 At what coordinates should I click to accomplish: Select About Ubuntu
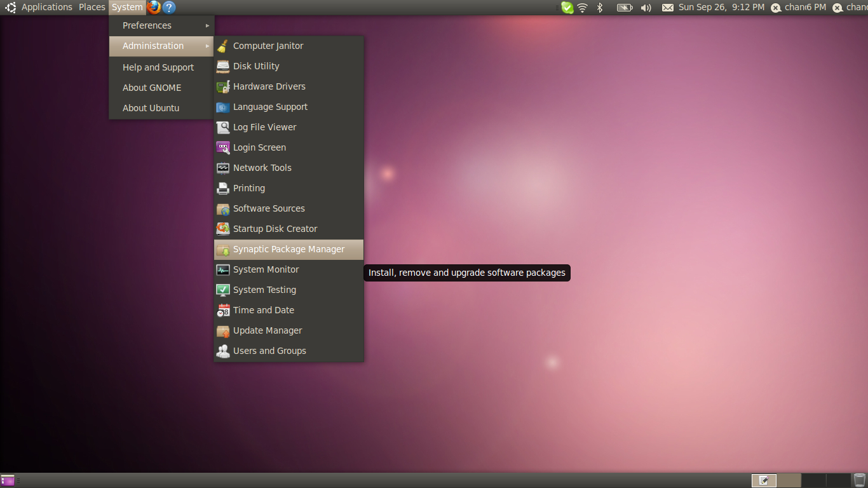[161, 108]
